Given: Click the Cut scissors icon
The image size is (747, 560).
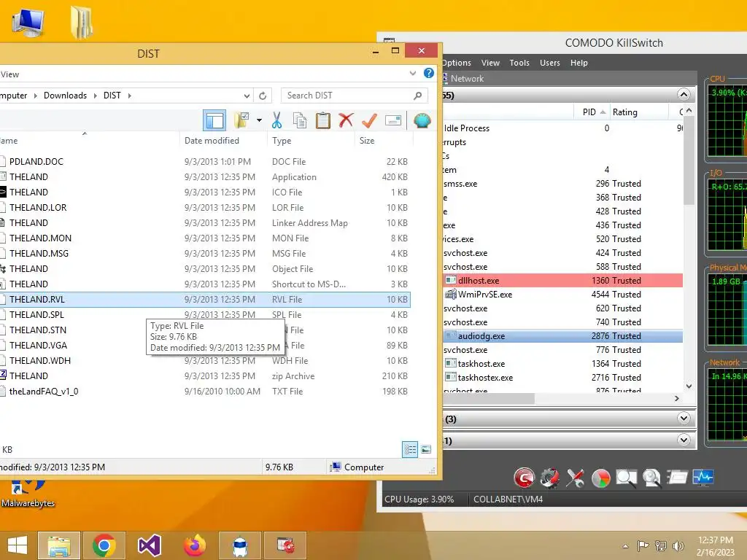Looking at the screenshot, I should (x=276, y=120).
